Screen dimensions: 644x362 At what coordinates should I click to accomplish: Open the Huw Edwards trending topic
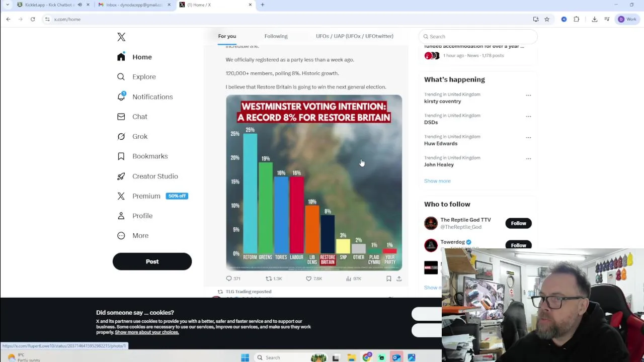[441, 143]
